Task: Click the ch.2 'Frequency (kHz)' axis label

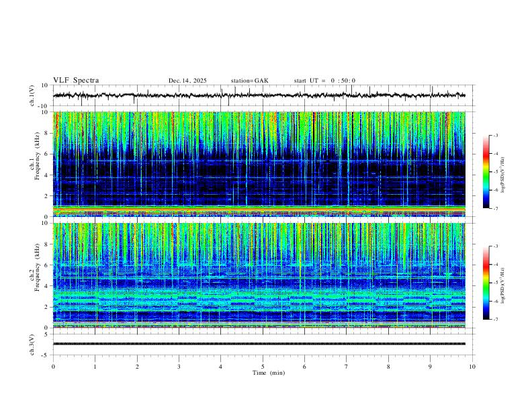Action: [x=37, y=267]
